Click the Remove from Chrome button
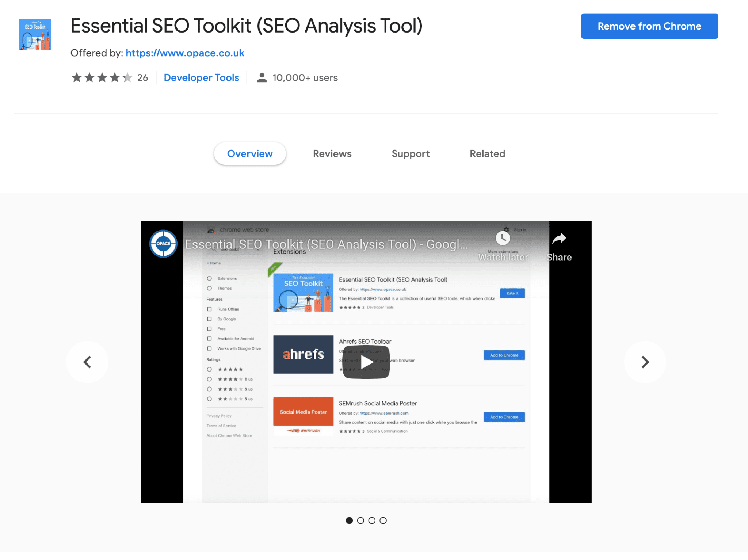 tap(649, 26)
